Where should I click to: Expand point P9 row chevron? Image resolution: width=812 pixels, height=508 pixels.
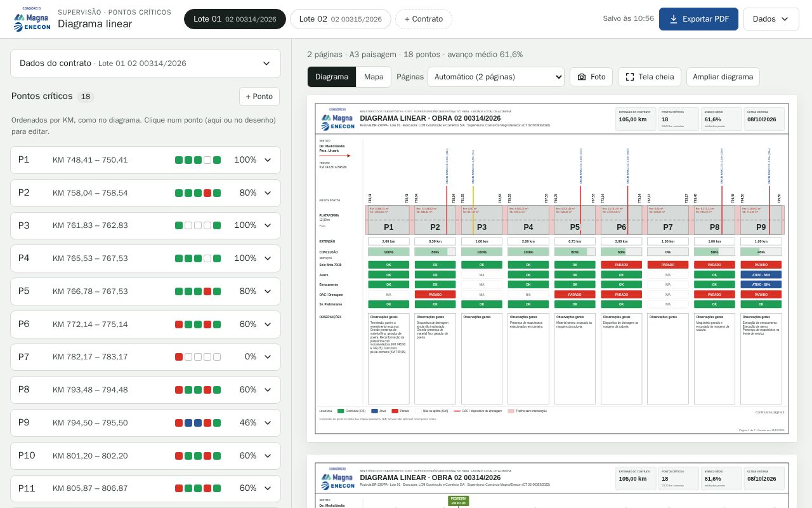[x=268, y=423]
